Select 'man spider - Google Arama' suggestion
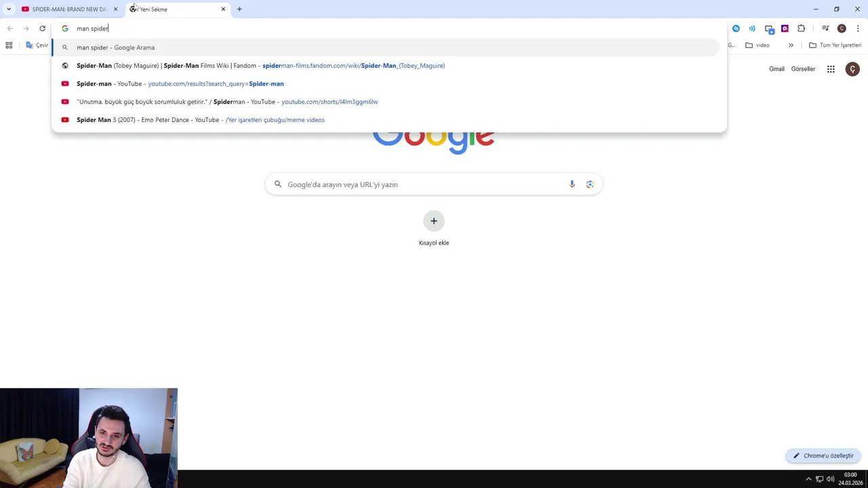Image resolution: width=868 pixels, height=488 pixels. coord(385,47)
